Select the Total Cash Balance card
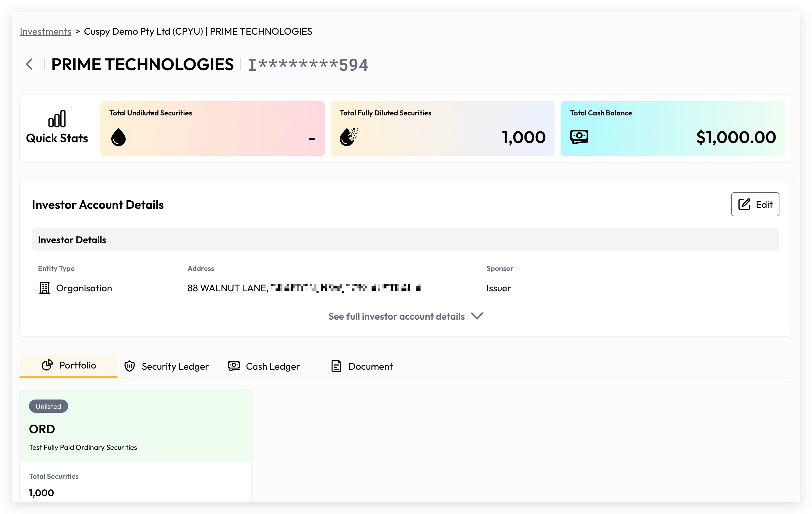The height and width of the screenshot is (514, 812). (673, 129)
